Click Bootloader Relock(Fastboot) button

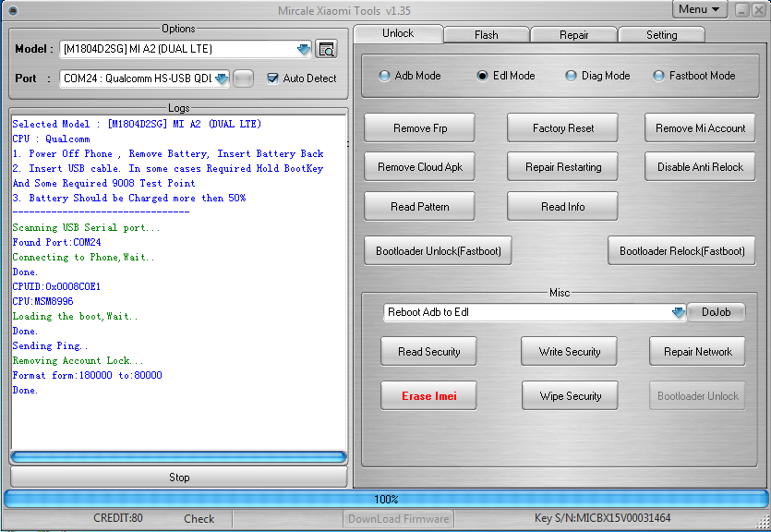coord(682,251)
